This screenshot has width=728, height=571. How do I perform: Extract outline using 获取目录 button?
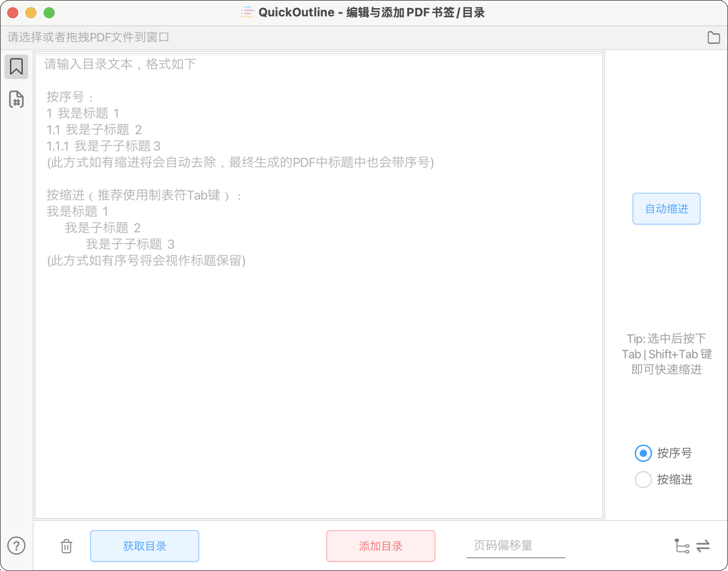coord(144,546)
